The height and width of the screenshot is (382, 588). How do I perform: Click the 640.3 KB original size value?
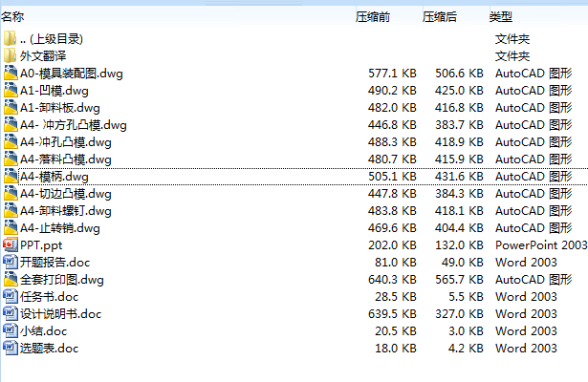392,280
